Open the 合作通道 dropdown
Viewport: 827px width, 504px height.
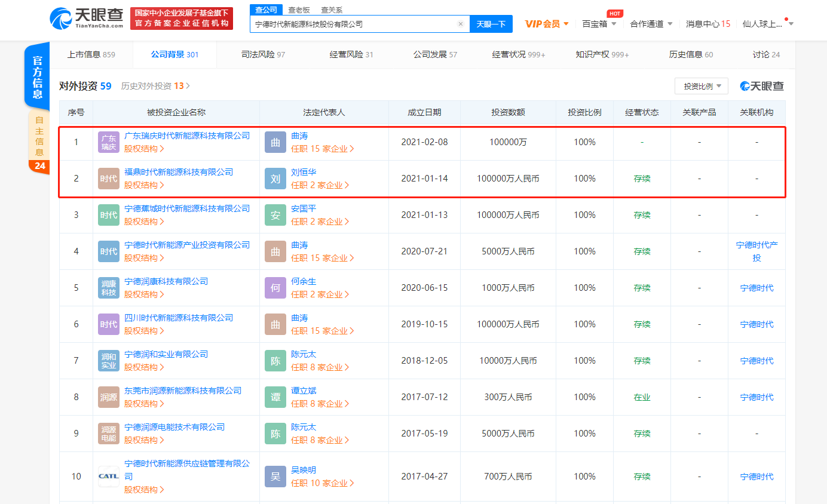coord(651,24)
